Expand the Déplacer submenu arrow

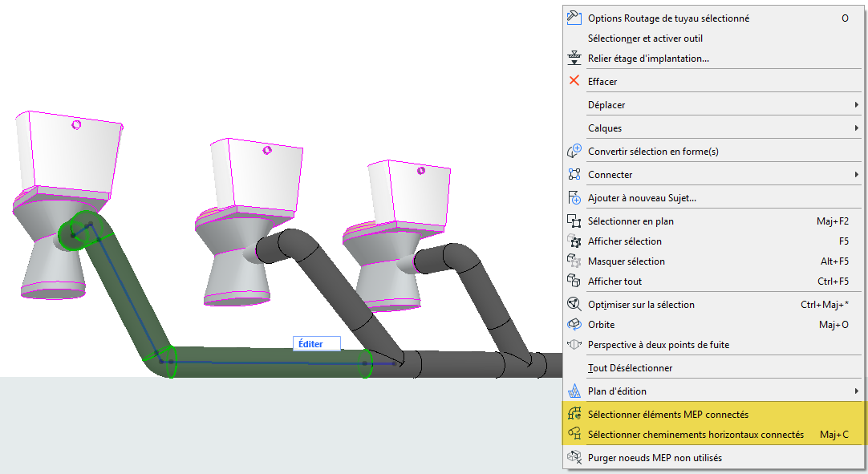(x=857, y=104)
